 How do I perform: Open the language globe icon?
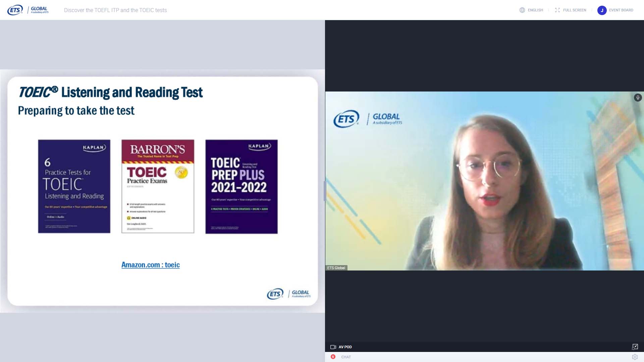[522, 10]
